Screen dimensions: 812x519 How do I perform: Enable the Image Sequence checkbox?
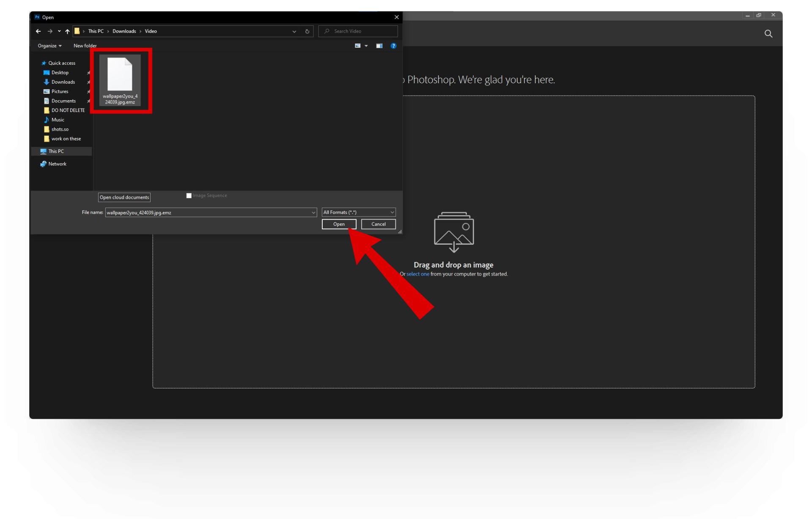click(189, 196)
